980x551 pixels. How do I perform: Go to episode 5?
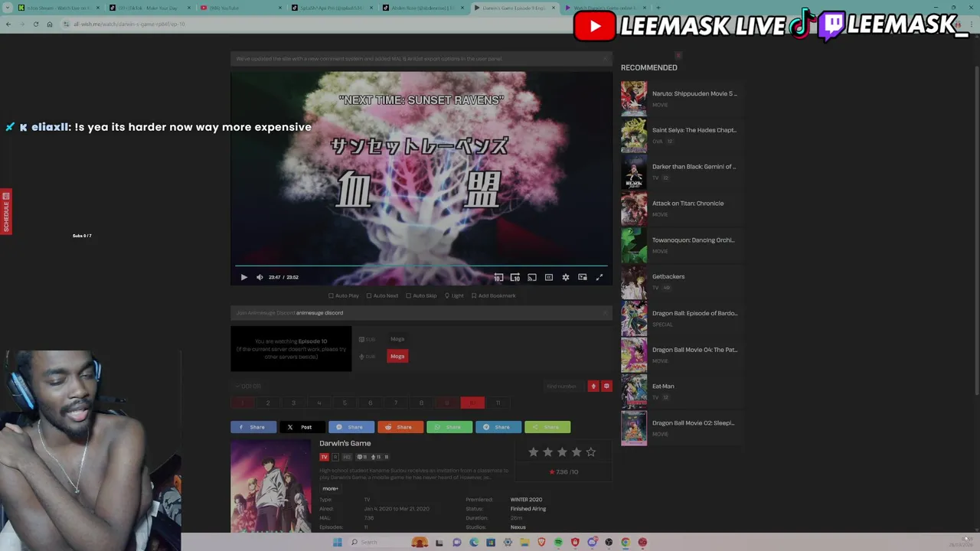[345, 403]
